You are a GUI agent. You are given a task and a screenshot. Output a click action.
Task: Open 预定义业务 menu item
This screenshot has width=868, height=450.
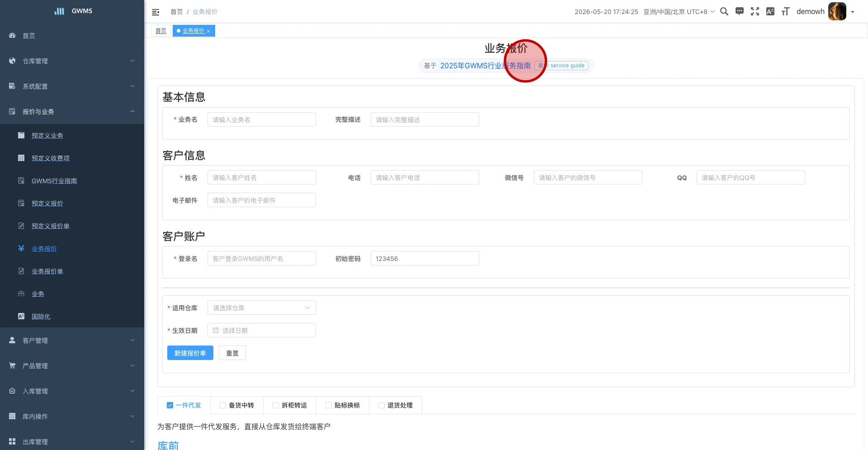(72, 135)
